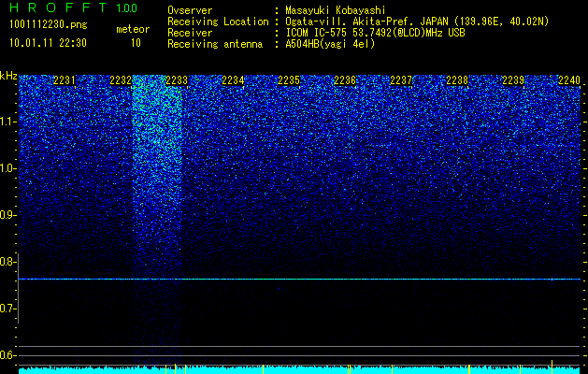The width and height of the screenshot is (588, 374).
Task: Click the 1.1 kHz axis label
Action: tap(8, 122)
